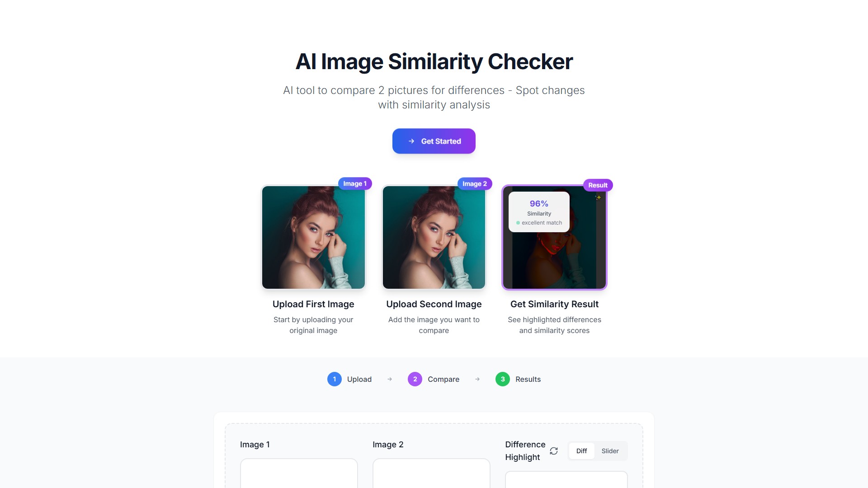
Task: Click the arrow between Compare and Results
Action: pyautogui.click(x=477, y=379)
